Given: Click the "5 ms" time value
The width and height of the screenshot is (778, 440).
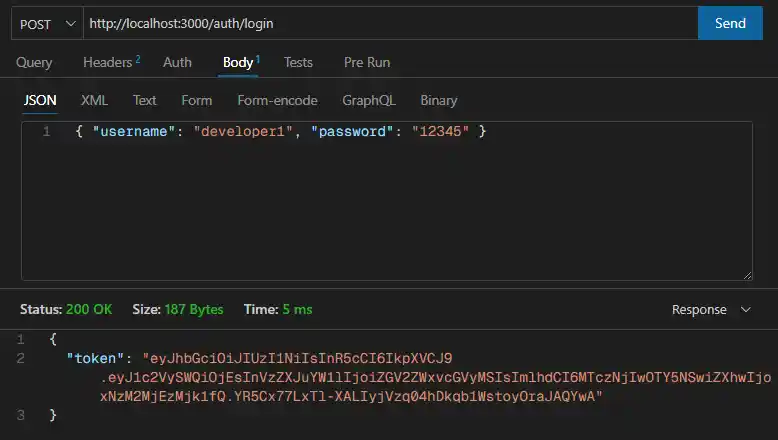Looking at the screenshot, I should pos(297,310).
